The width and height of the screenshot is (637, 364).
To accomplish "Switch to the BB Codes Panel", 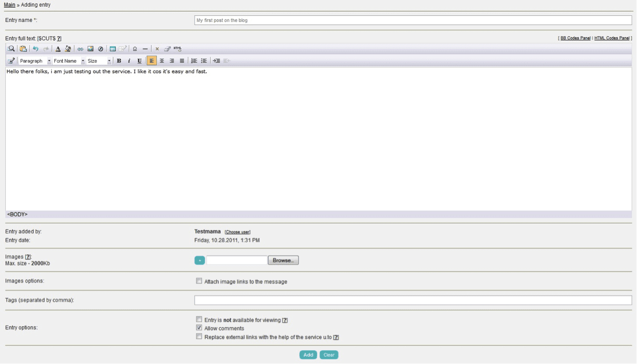I will (x=575, y=38).
